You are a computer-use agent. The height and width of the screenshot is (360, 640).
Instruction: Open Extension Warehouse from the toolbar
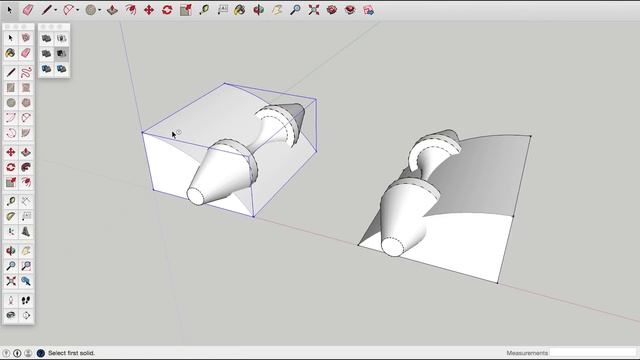point(350,10)
